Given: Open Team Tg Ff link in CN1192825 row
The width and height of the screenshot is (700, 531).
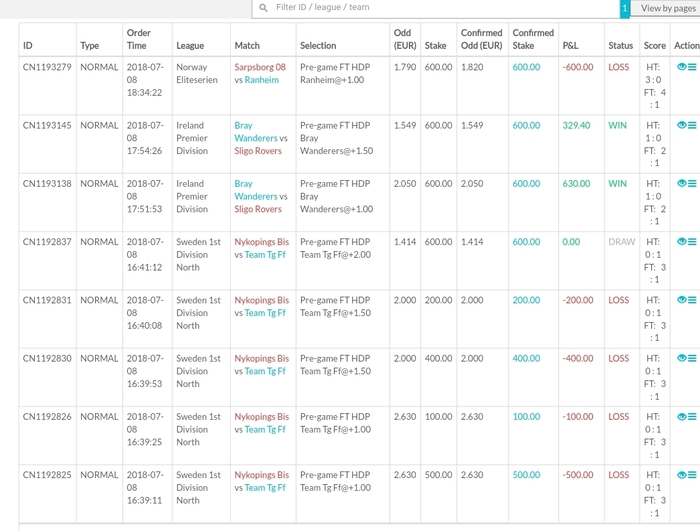Looking at the screenshot, I should pyautogui.click(x=265, y=488).
